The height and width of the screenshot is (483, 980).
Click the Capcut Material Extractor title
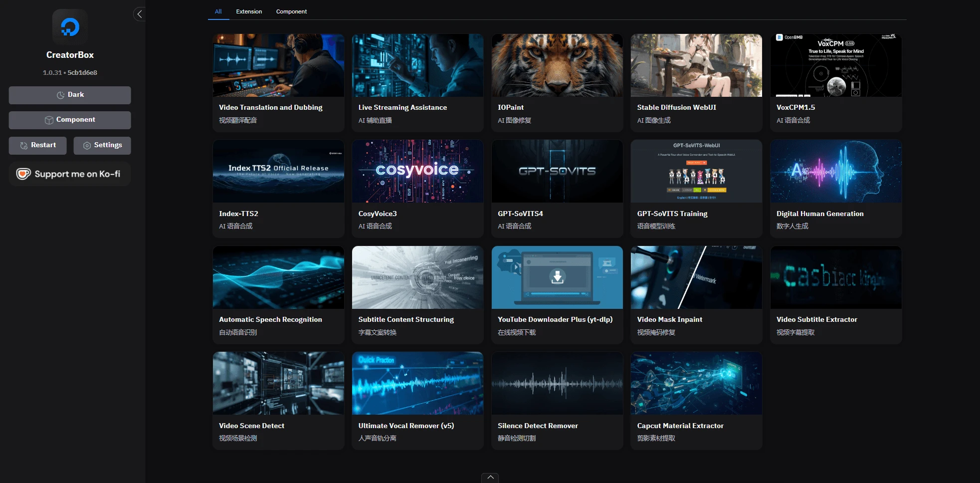pos(680,426)
